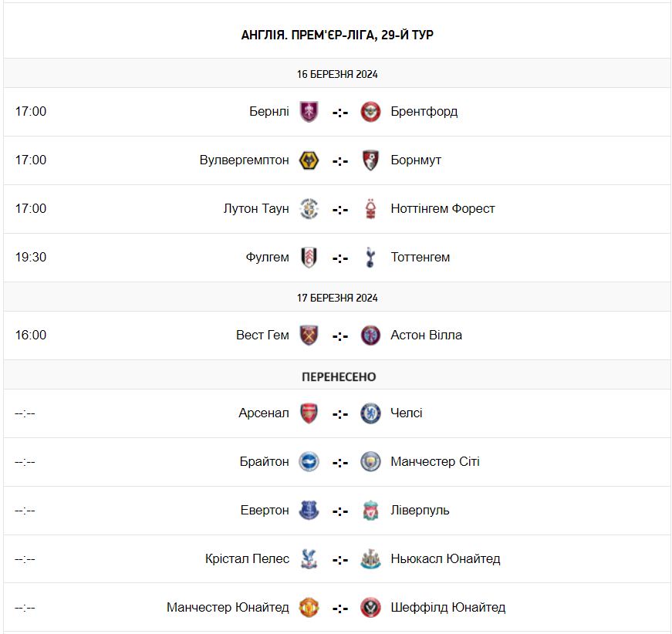
Task: Click the Manchester United crest
Action: pos(309,608)
